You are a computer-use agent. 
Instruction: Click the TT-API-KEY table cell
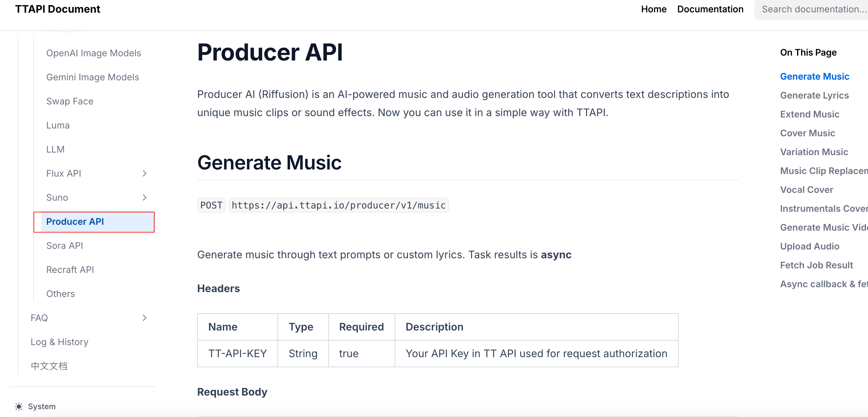point(237,353)
